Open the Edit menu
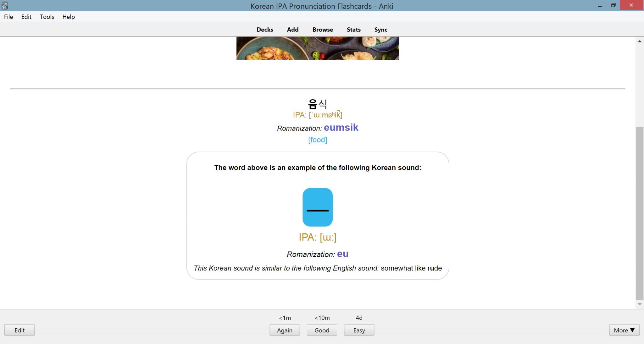 click(x=26, y=17)
